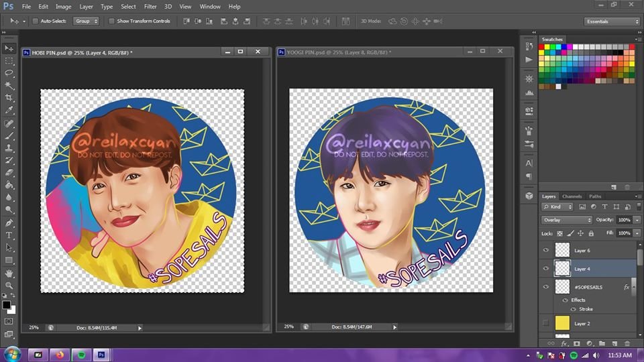
Task: Enable Show Transform Controls checkbox
Action: pos(111,21)
